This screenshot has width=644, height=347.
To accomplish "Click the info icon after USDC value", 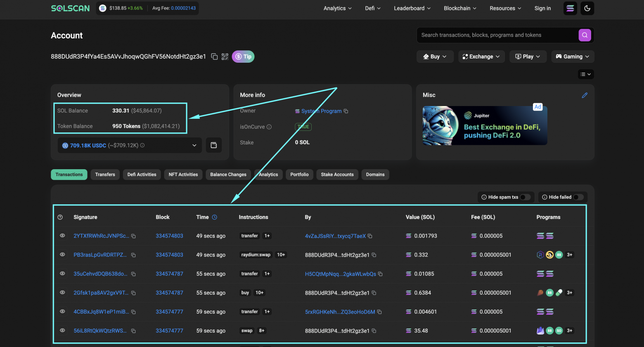I will (x=142, y=145).
